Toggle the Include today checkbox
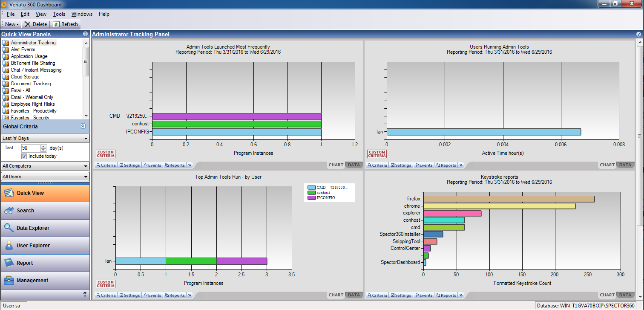Image resolution: width=644 pixels, height=310 pixels. [24, 156]
